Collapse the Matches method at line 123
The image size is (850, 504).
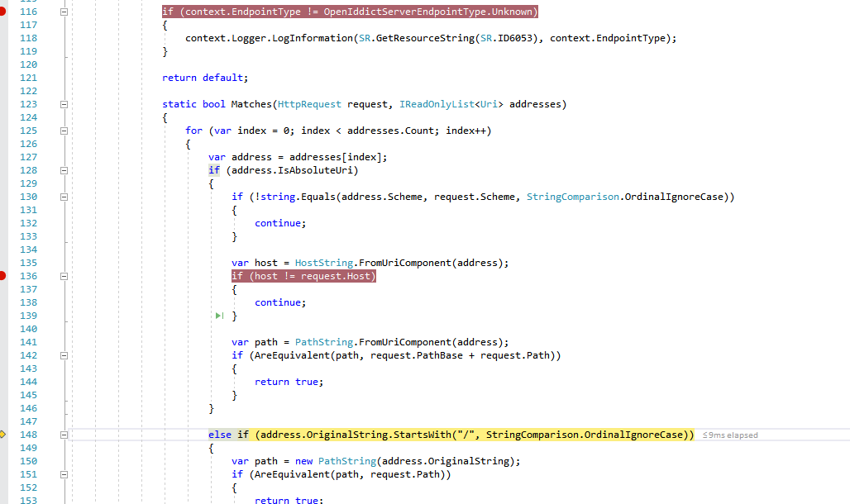(x=64, y=104)
